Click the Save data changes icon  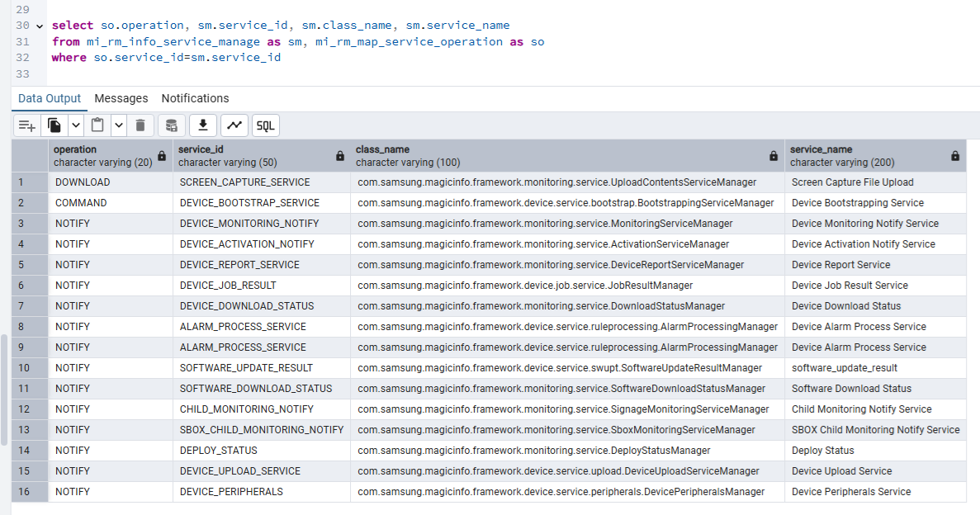pyautogui.click(x=172, y=125)
